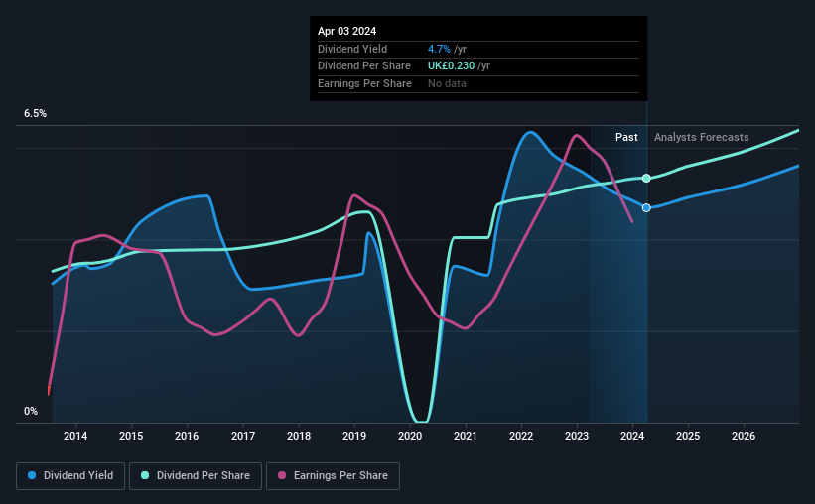815x504 pixels.
Task: Click the 2018 x-axis label
Action: [x=299, y=436]
